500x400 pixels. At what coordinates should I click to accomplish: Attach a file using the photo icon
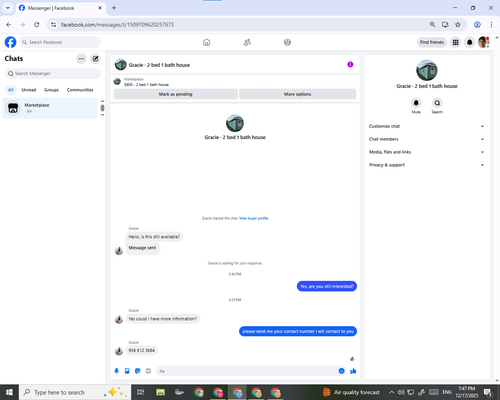[x=127, y=371]
